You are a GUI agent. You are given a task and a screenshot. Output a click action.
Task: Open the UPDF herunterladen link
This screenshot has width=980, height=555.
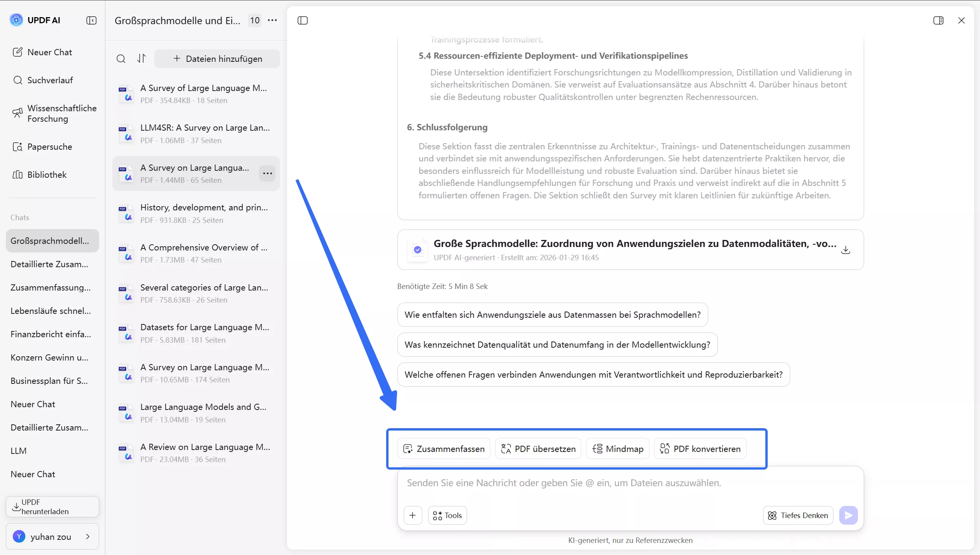click(52, 506)
